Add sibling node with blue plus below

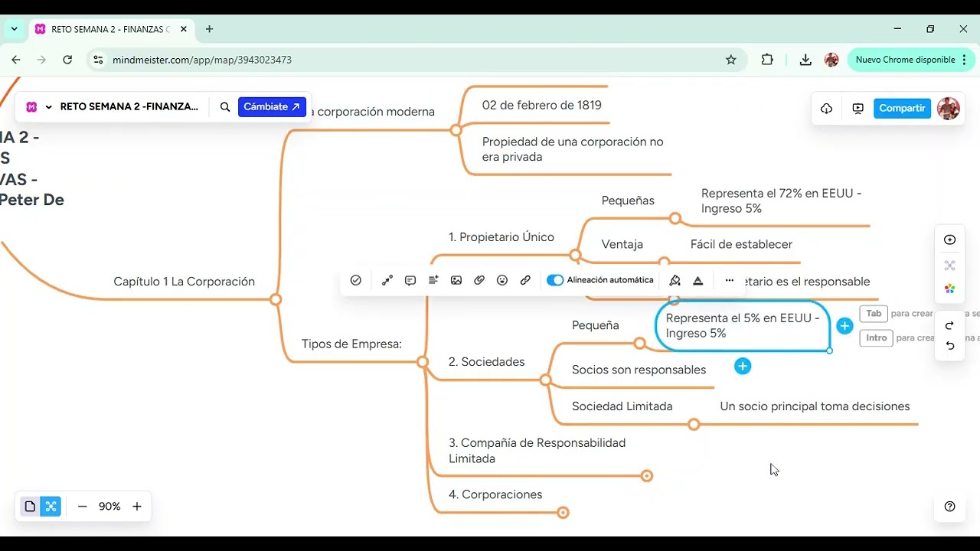pyautogui.click(x=743, y=367)
